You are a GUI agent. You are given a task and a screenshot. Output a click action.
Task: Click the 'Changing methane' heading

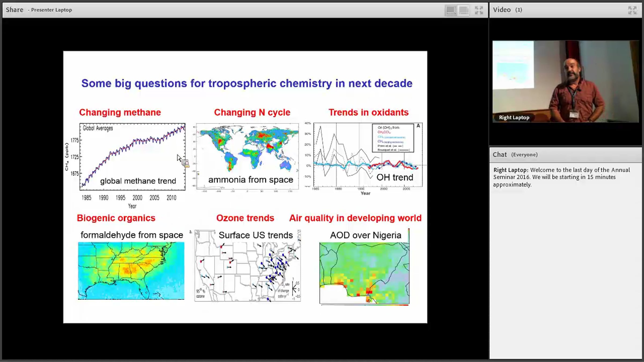[120, 112]
